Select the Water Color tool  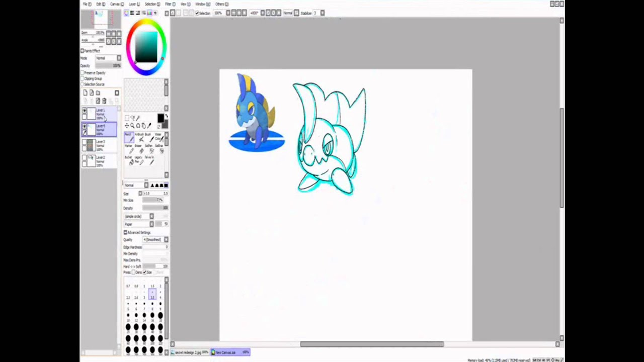160,137
